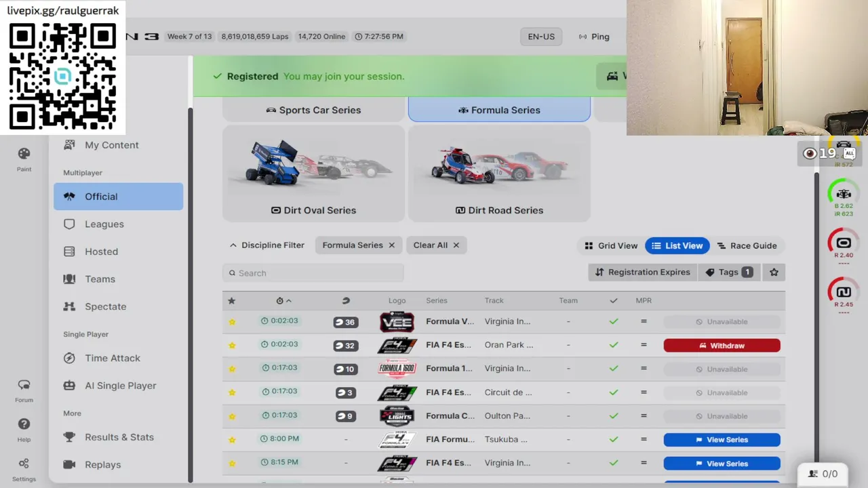Image resolution: width=868 pixels, height=488 pixels.
Task: Sort by the star column header
Action: [232, 301]
